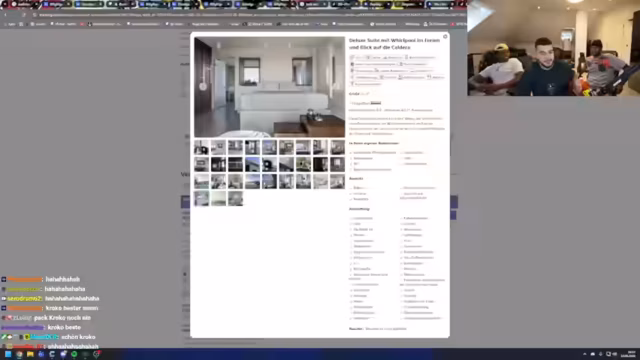Select the last thumbnail in the bottom gallery row
Image resolution: width=640 pixels, height=360 pixels.
pos(236,198)
